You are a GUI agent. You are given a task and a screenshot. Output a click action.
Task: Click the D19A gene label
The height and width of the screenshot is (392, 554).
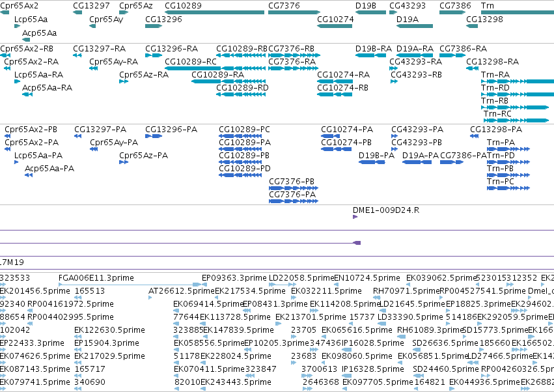(x=408, y=20)
